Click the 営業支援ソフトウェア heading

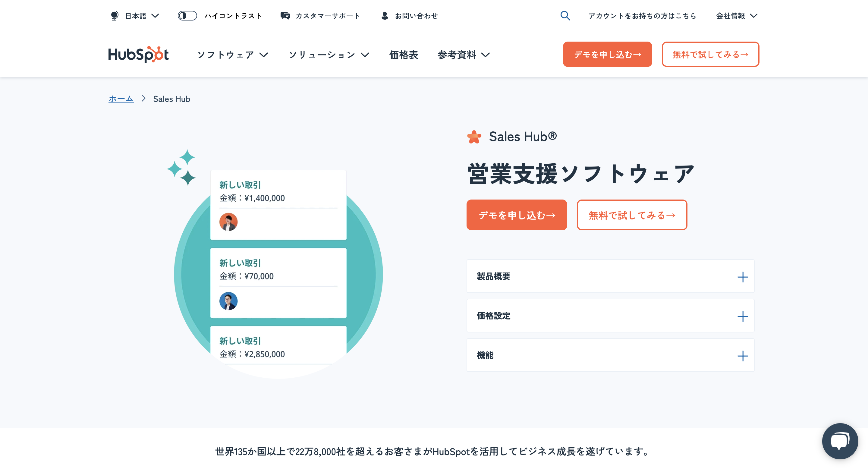tap(580, 174)
